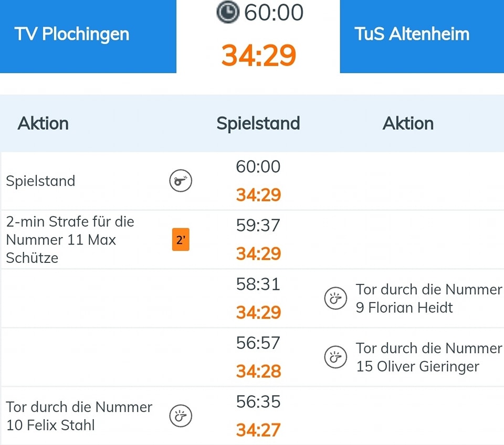Click the Spielstand row label text
Screen dimensions: 504x445
(40, 181)
